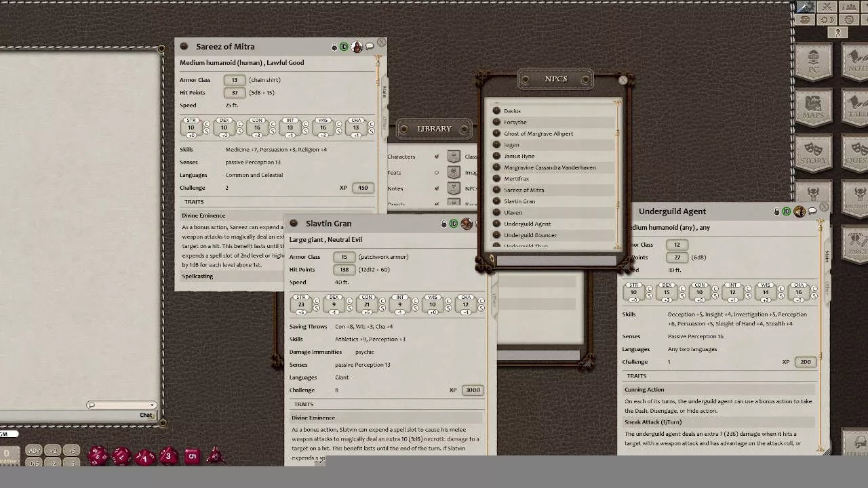Toggle Notes checkbox in Library

437,188
